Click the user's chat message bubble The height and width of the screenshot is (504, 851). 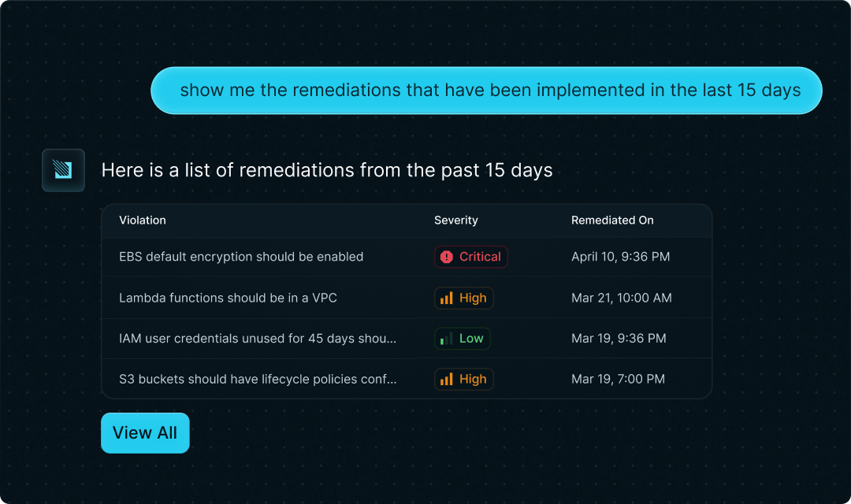coord(486,90)
